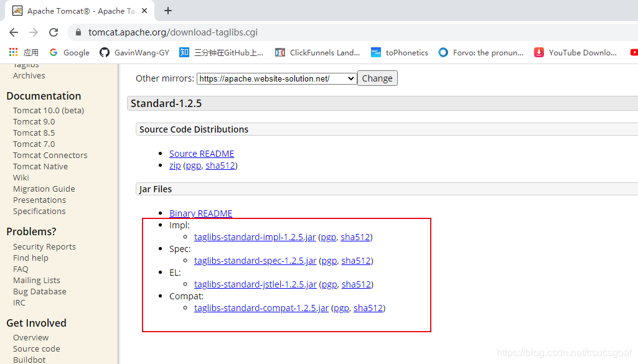This screenshot has height=364, width=638.
Task: Click the browser back arrow
Action: (x=14, y=32)
